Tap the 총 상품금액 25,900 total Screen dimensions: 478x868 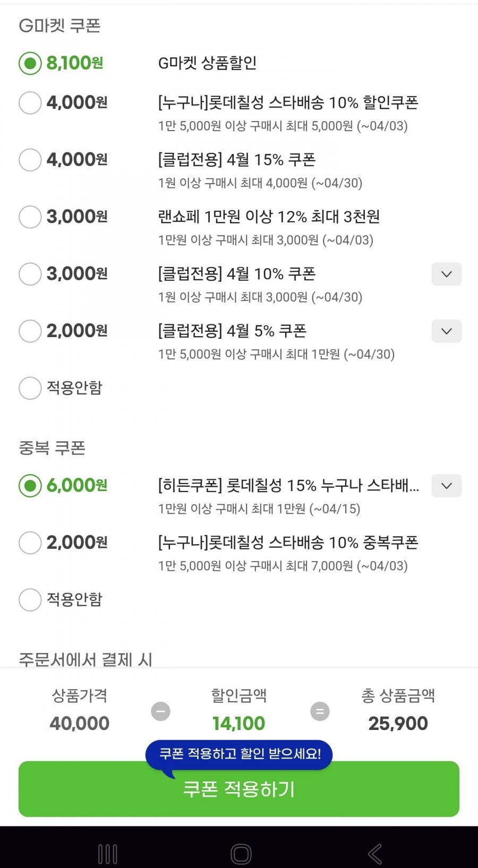398,723
